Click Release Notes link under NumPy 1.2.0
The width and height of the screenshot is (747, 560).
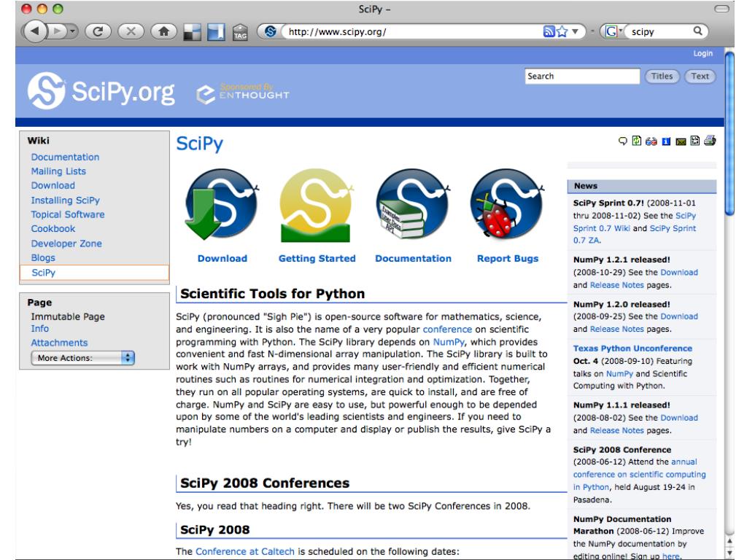tap(616, 329)
